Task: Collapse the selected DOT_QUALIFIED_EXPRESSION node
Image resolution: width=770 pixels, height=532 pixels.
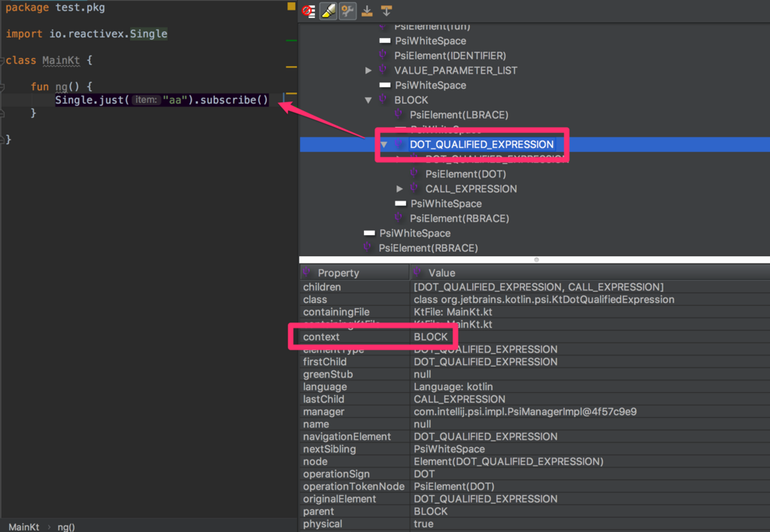Action: click(x=384, y=144)
